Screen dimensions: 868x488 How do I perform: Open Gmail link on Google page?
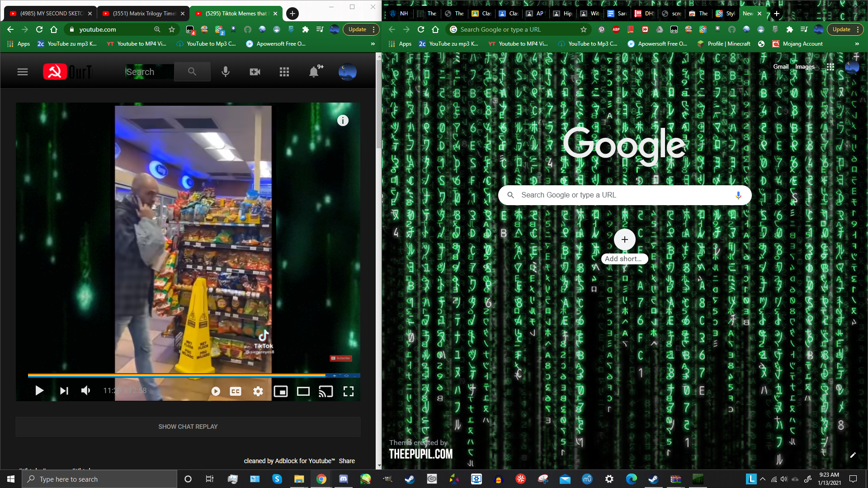tap(781, 66)
